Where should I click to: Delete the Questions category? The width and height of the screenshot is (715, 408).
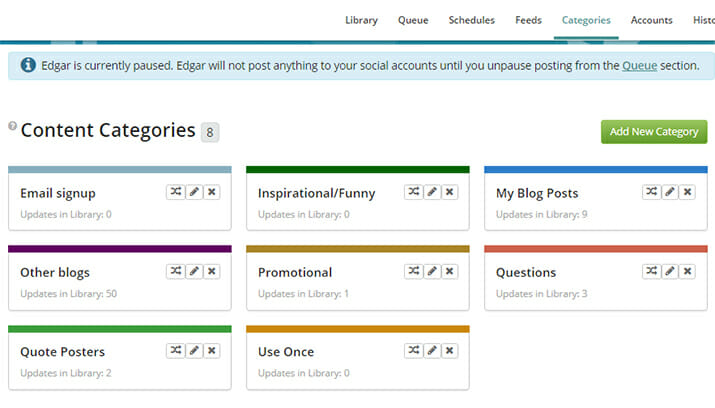(687, 271)
